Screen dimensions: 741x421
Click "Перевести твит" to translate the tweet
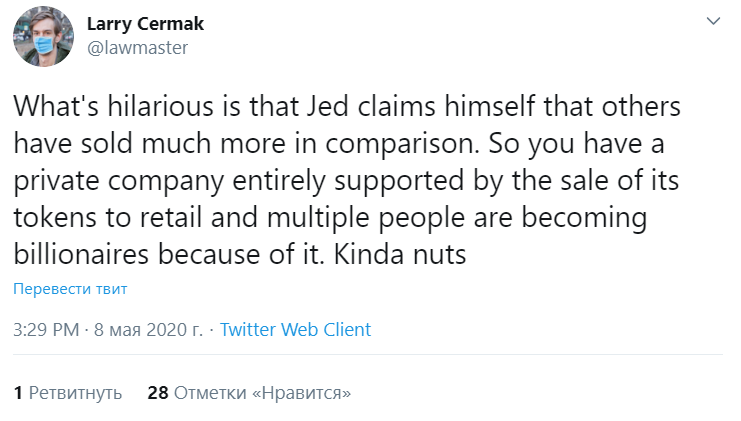(70, 289)
